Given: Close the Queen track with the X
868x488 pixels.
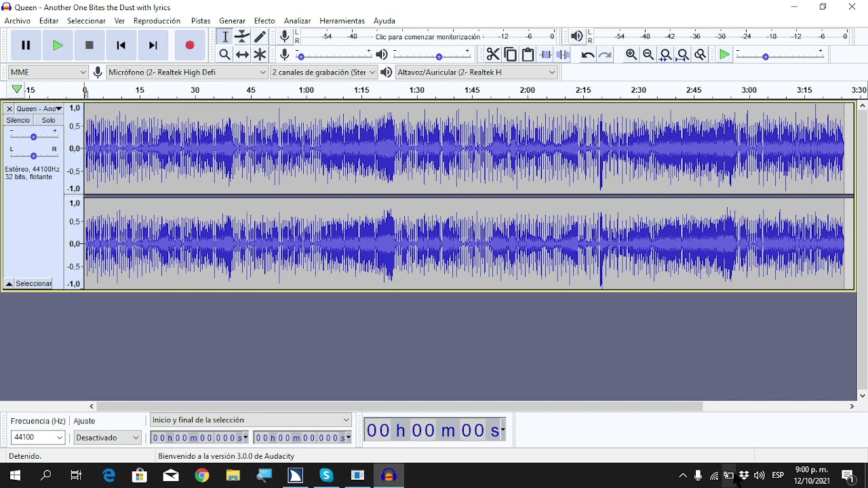Looking at the screenshot, I should click(9, 108).
